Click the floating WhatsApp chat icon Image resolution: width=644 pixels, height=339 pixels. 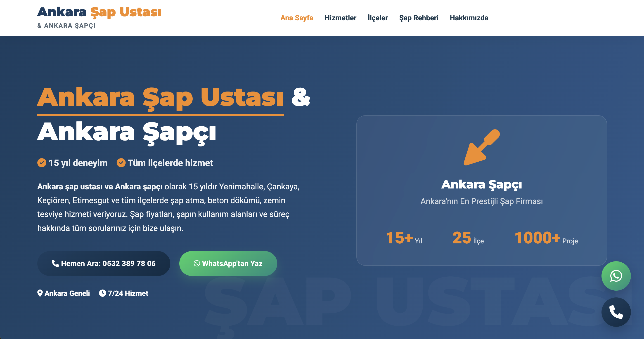[x=616, y=276]
